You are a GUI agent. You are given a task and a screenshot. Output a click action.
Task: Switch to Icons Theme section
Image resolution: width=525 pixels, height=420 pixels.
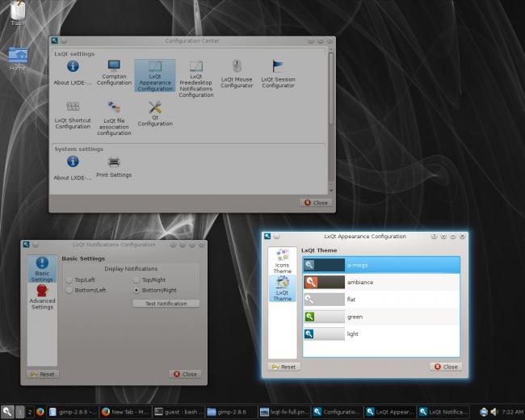click(283, 261)
